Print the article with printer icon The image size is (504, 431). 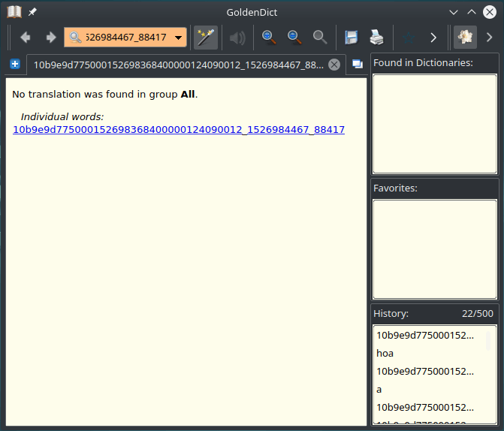coord(376,38)
